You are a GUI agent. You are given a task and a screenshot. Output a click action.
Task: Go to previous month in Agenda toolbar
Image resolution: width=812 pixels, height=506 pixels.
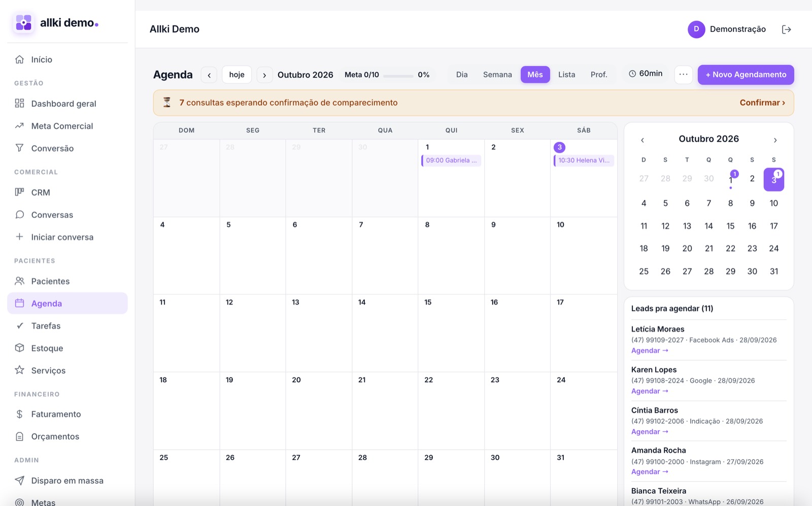click(209, 75)
